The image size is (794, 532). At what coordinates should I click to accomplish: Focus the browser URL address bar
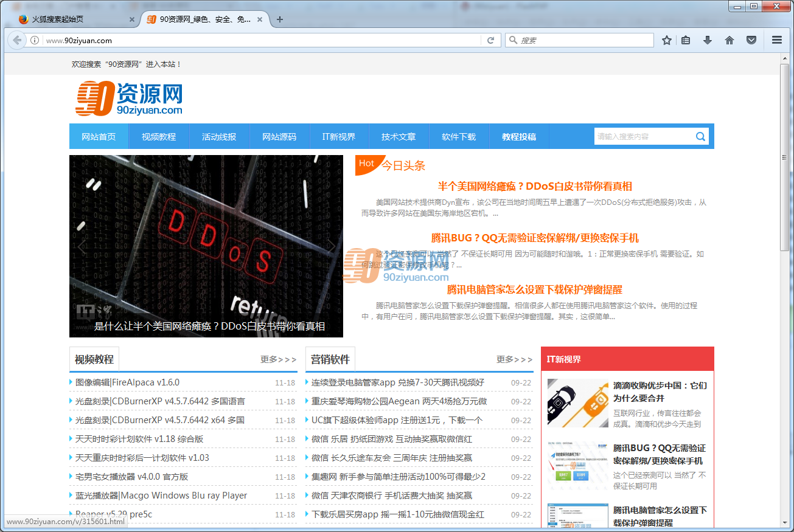262,40
